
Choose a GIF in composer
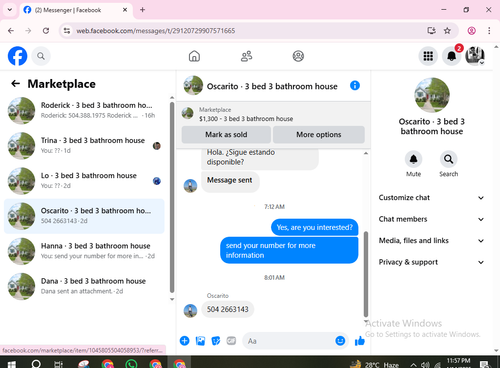(231, 341)
